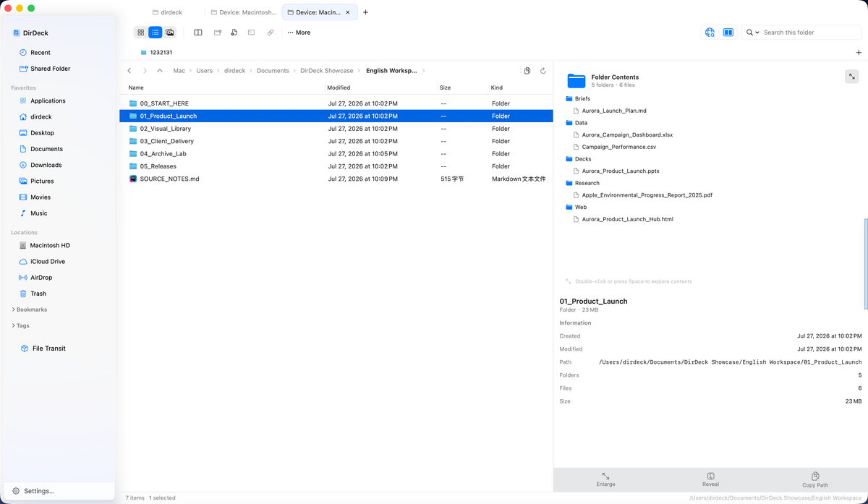This screenshot has width=868, height=504.
Task: Open Trash in sidebar
Action: click(38, 294)
